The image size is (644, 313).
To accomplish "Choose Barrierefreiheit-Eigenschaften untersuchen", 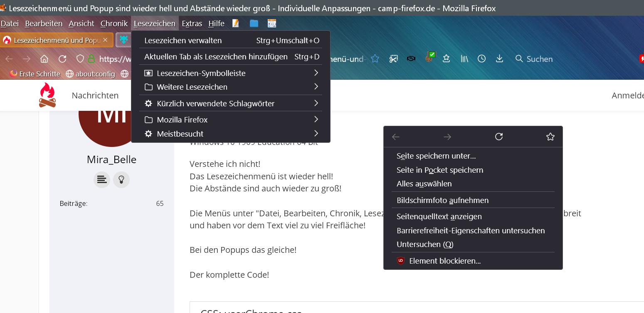I will coord(473,230).
